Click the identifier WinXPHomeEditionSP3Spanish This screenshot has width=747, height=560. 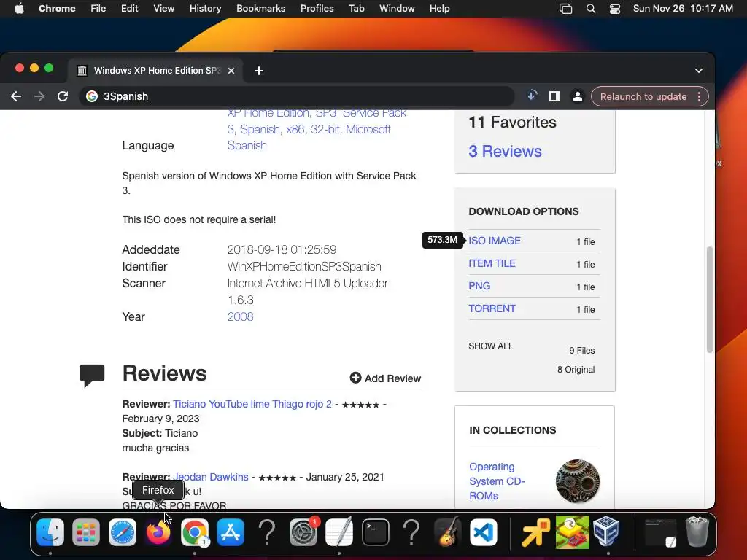tap(304, 266)
